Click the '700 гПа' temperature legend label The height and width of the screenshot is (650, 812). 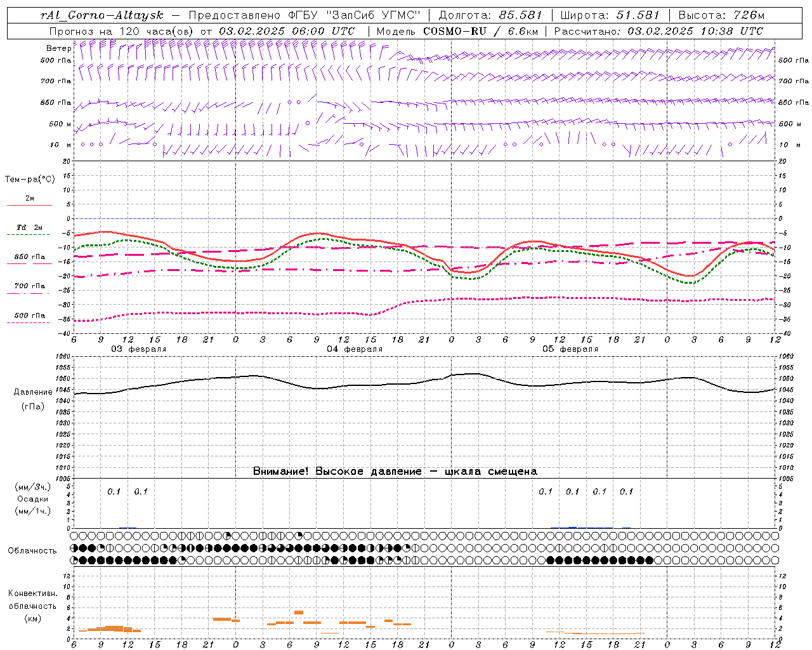[x=29, y=286]
